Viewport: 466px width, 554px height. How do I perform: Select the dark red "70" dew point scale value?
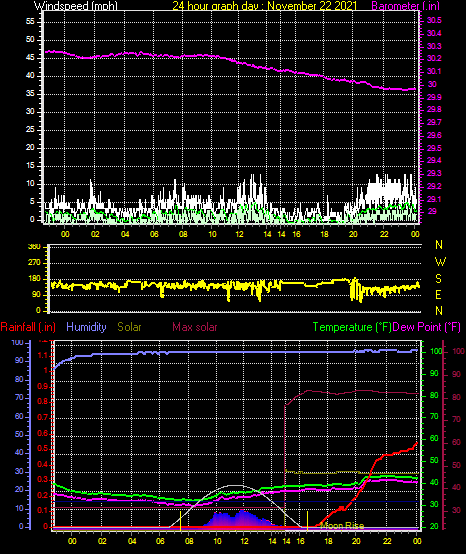pos(456,419)
